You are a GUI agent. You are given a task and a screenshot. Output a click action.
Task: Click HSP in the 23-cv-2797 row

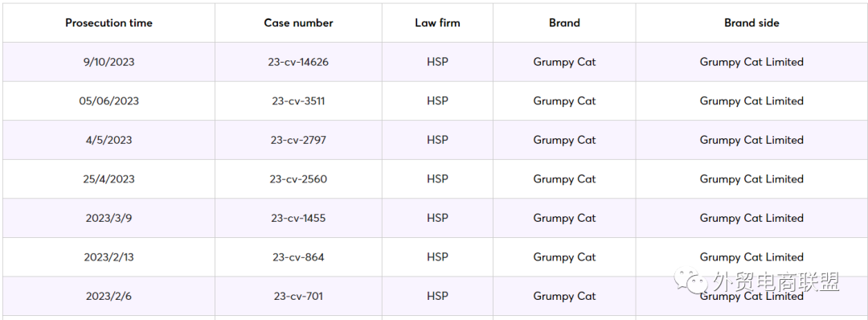(437, 140)
